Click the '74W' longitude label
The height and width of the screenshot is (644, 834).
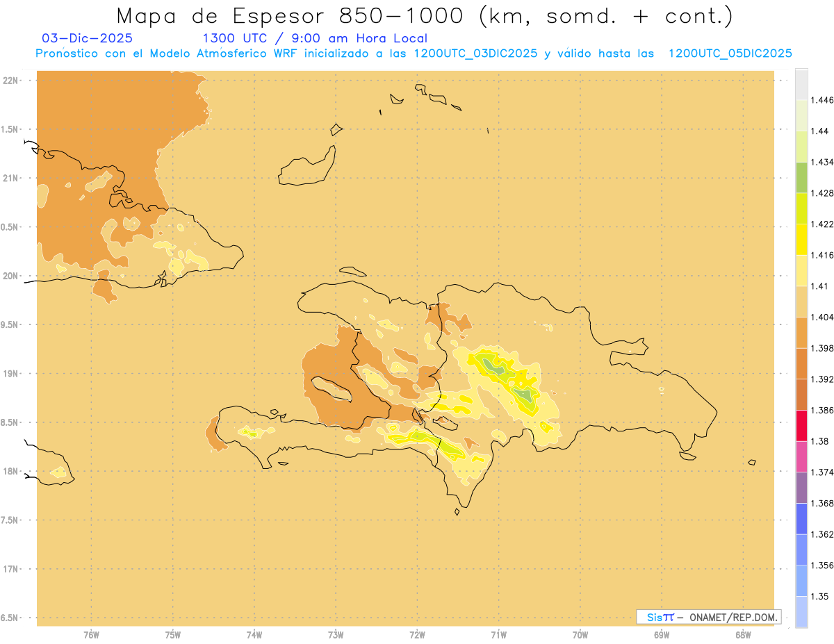coord(254,634)
